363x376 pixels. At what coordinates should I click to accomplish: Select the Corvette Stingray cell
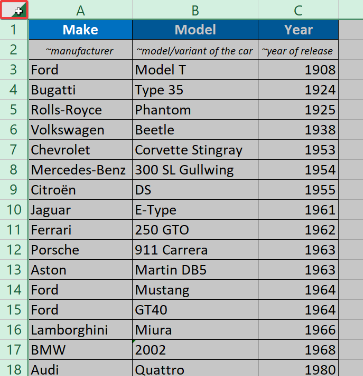coord(195,150)
